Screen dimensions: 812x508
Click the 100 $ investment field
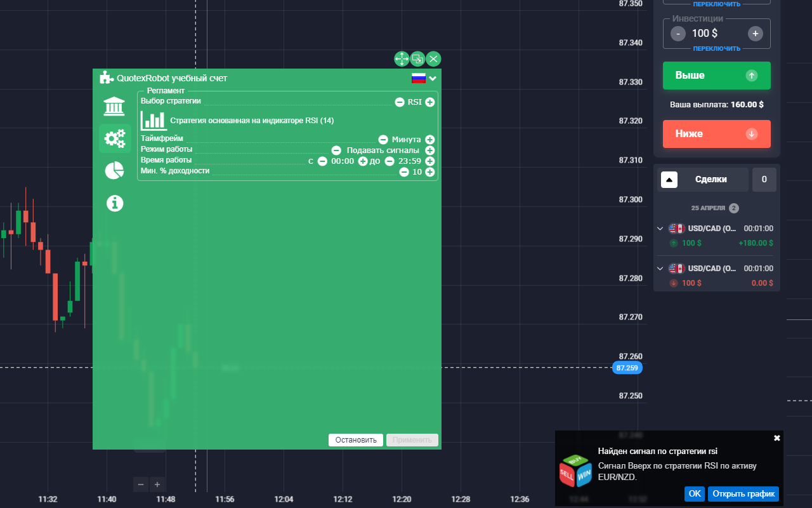pos(717,34)
